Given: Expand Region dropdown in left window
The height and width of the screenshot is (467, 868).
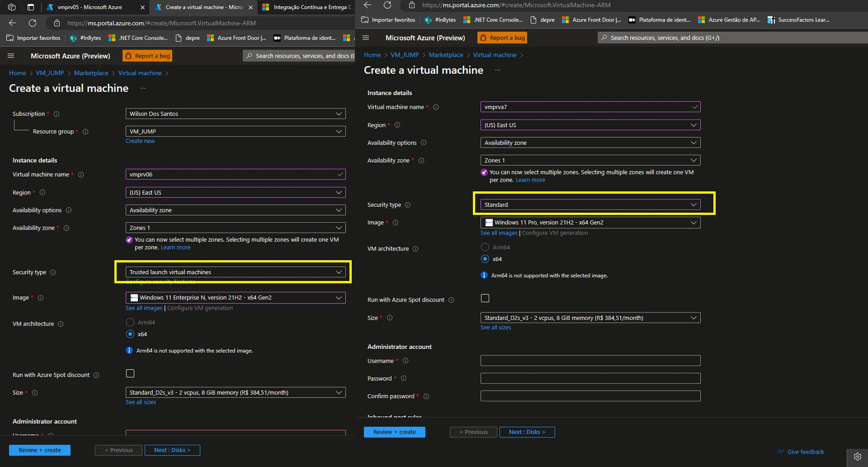Looking at the screenshot, I should tap(236, 192).
